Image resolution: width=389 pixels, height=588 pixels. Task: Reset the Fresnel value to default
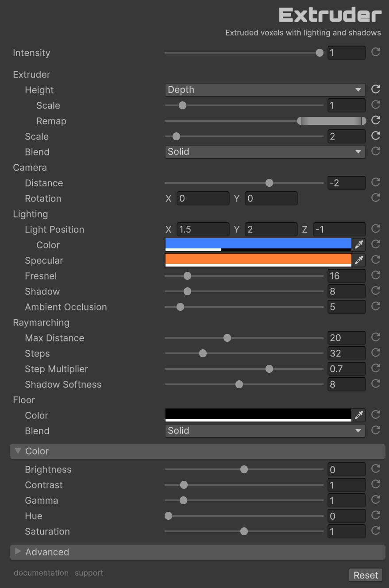(x=376, y=275)
